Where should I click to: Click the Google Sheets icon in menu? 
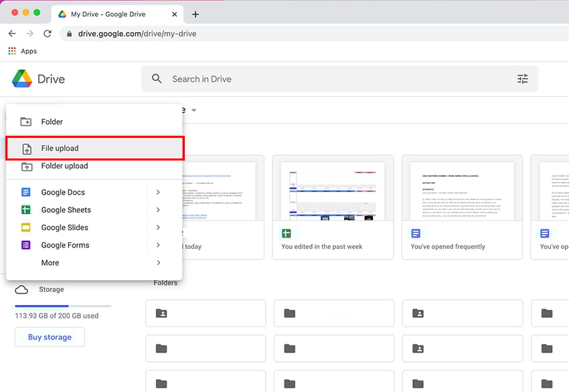(26, 210)
